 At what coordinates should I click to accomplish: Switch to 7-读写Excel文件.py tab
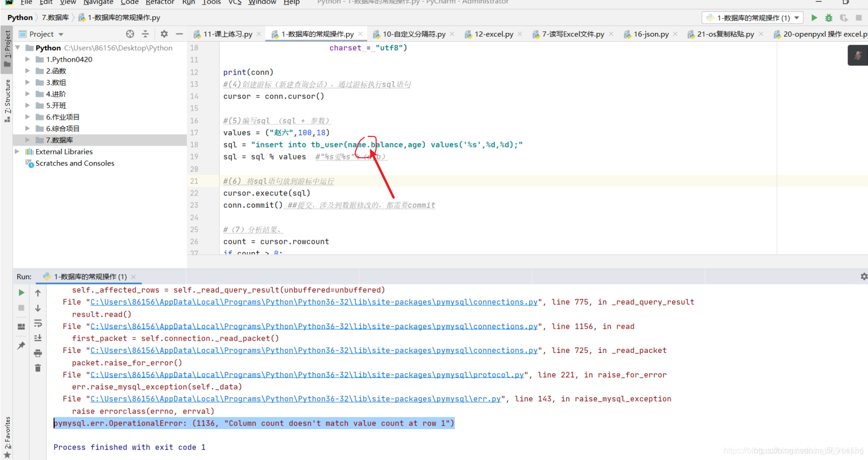coord(573,34)
